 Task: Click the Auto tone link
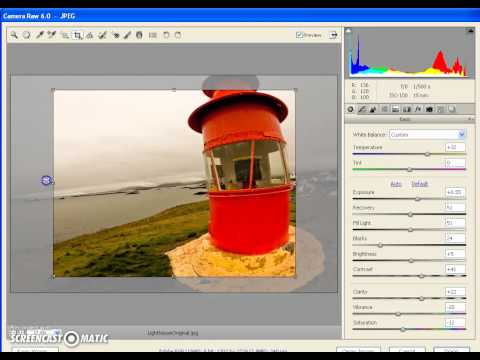click(x=396, y=184)
